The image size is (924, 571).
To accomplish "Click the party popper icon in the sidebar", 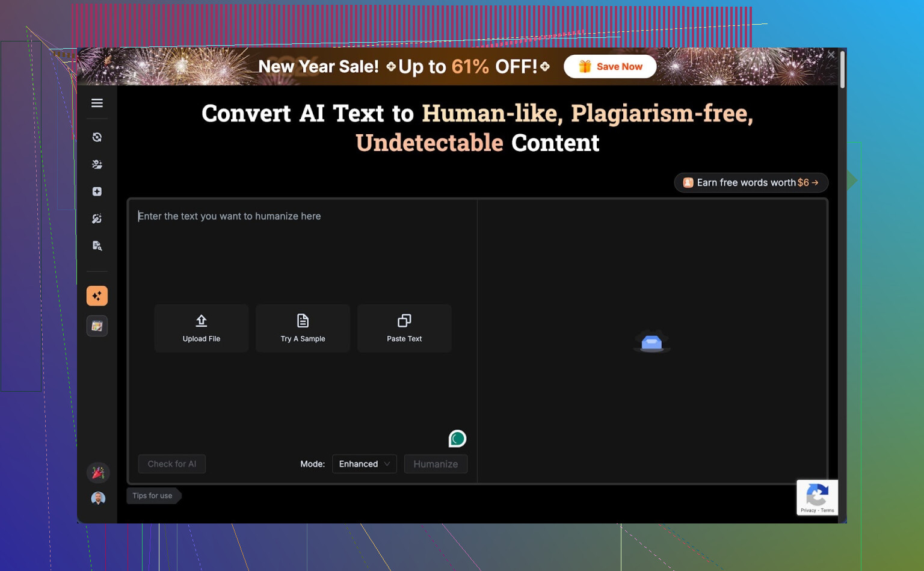I will point(98,473).
